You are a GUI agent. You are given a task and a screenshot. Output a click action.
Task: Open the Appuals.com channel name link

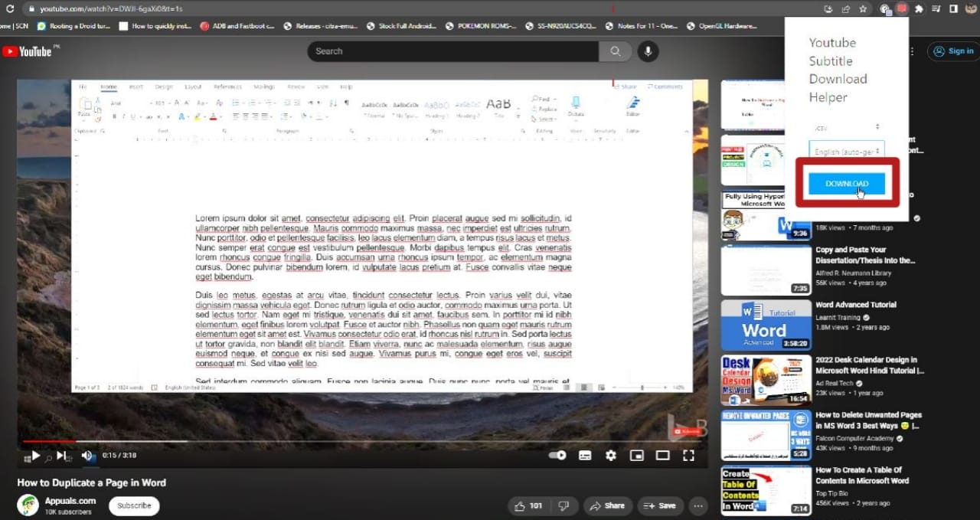[70, 501]
